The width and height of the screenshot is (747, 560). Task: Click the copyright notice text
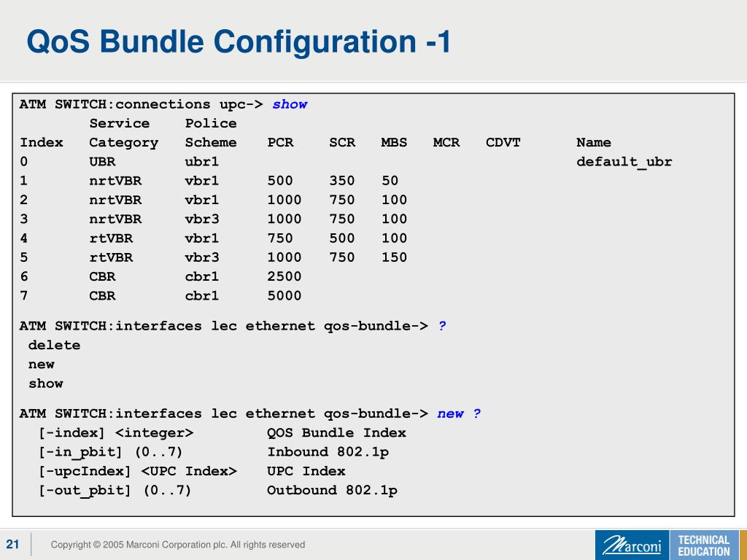pos(178,544)
